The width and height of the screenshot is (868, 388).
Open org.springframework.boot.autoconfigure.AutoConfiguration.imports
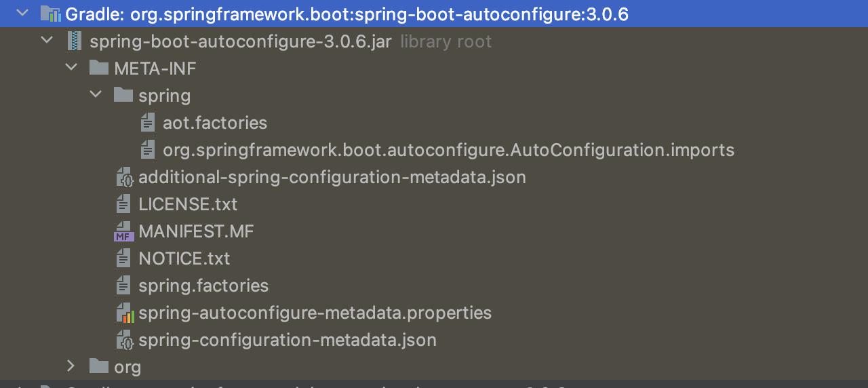[x=449, y=151]
